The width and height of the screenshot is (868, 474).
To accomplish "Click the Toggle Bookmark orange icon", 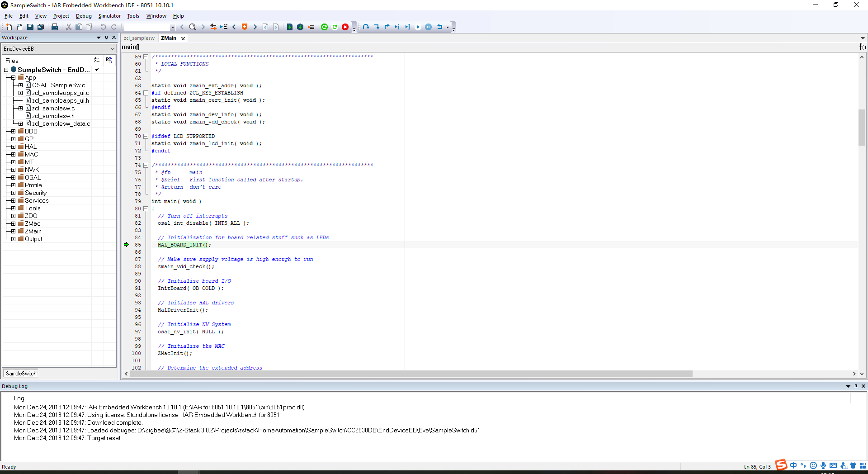I will click(245, 27).
